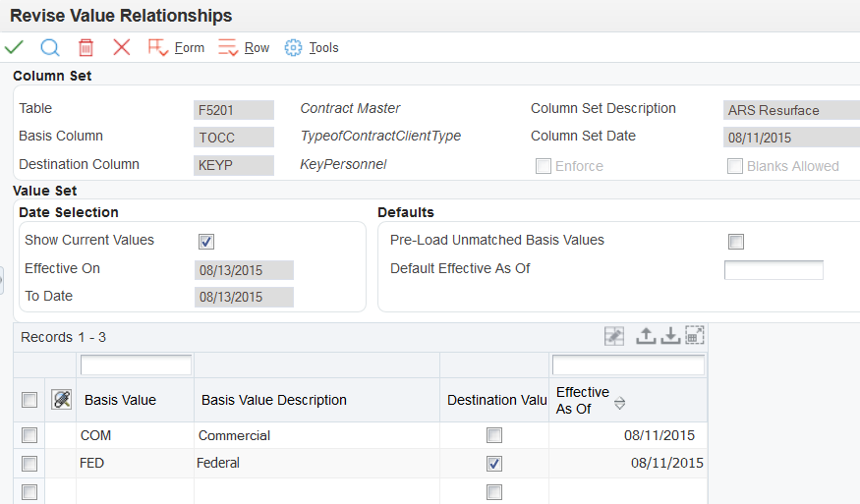Viewport: 860px width, 504px height.
Task: Click the To Date field
Action: click(x=244, y=297)
